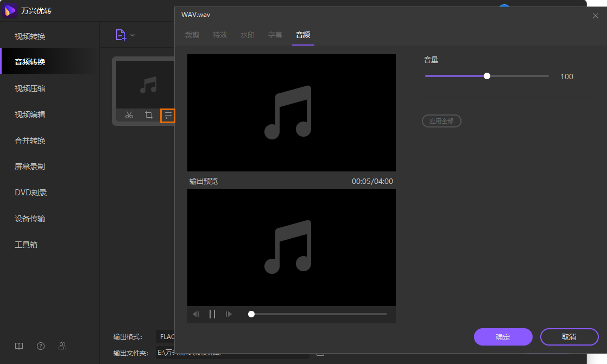The height and width of the screenshot is (364, 607).
Task: Pause the output preview playback
Action: point(212,314)
